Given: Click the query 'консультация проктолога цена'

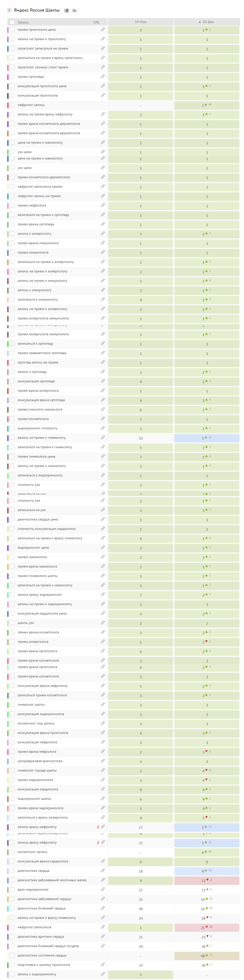Looking at the screenshot, I should (42, 86).
